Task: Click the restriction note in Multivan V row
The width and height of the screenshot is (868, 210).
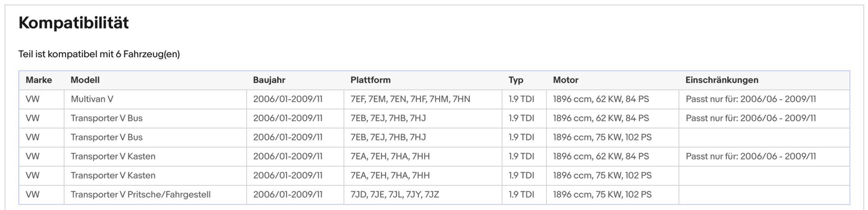Action: click(x=751, y=99)
